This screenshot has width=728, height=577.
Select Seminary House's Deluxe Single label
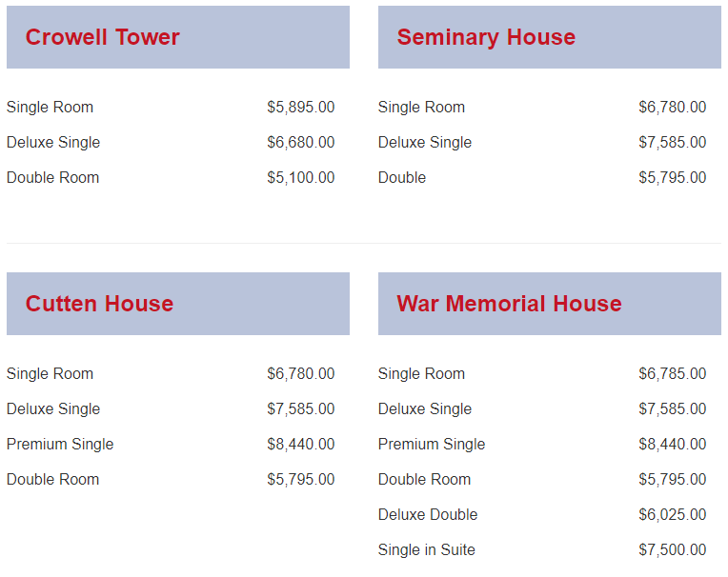coord(425,143)
